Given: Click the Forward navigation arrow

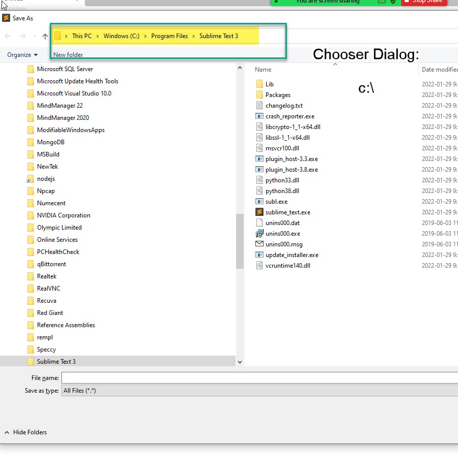Looking at the screenshot, I should 23,36.
